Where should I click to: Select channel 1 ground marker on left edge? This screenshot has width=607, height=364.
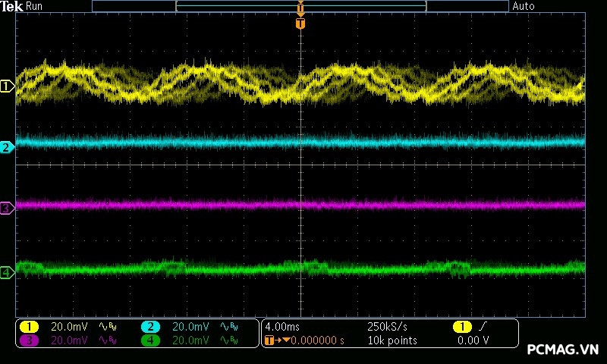point(7,86)
